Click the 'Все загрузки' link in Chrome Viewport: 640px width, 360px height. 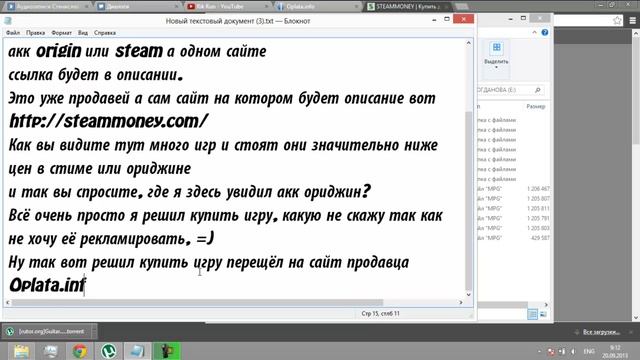point(601,332)
